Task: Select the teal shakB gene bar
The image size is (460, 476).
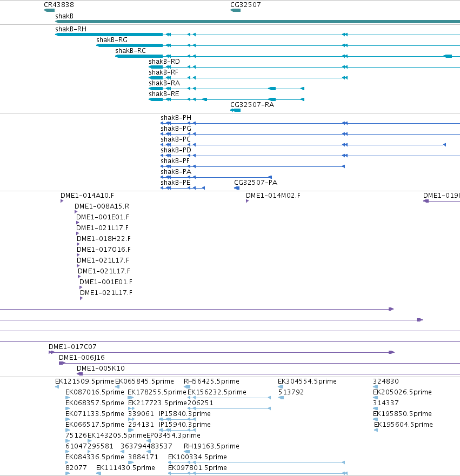Action: click(257, 22)
